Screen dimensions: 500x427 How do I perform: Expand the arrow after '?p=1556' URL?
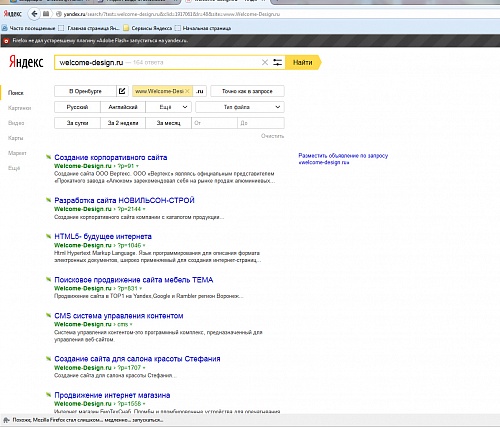[144, 404]
